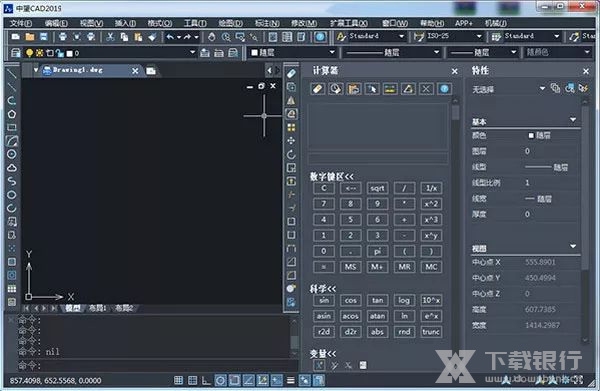Screen dimensions: 600x391
Task: Select the Line tool in draw toolbar
Action: click(12, 73)
